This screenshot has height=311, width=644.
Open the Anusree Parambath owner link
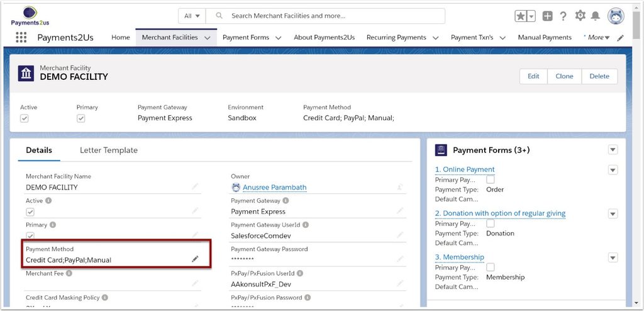274,187
